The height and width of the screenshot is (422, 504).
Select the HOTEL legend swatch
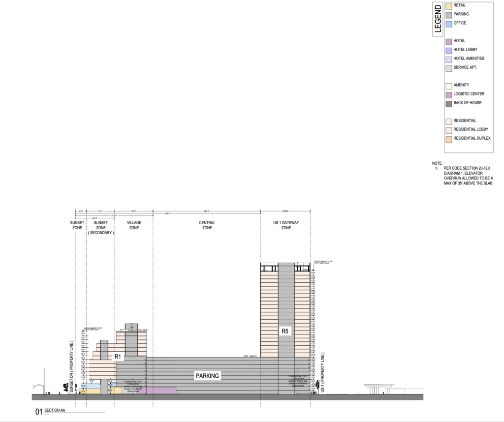[x=448, y=41]
